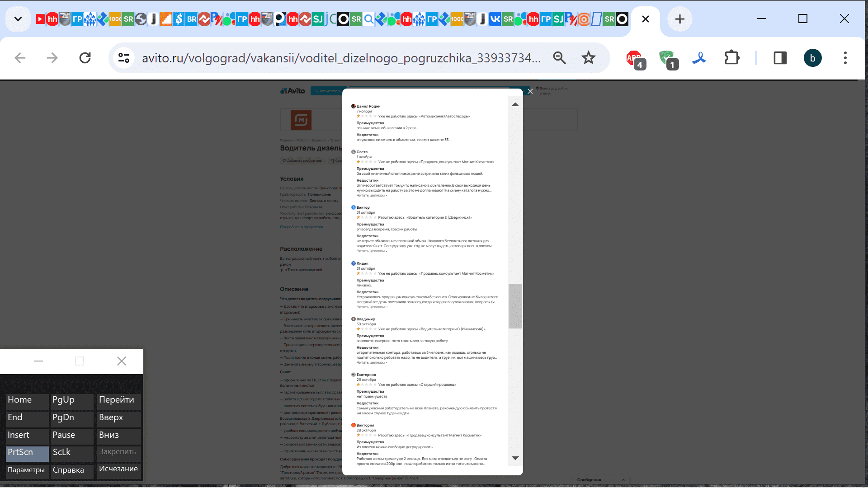Image resolution: width=868 pixels, height=488 pixels.
Task: Open the profile avatar 'b'
Action: tap(812, 58)
